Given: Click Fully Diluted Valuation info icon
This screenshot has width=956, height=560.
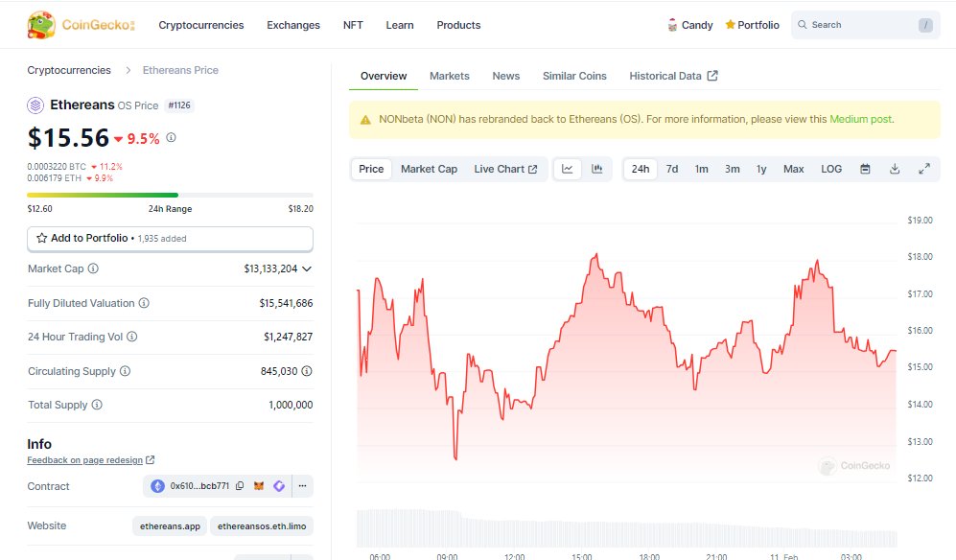Looking at the screenshot, I should point(144,303).
